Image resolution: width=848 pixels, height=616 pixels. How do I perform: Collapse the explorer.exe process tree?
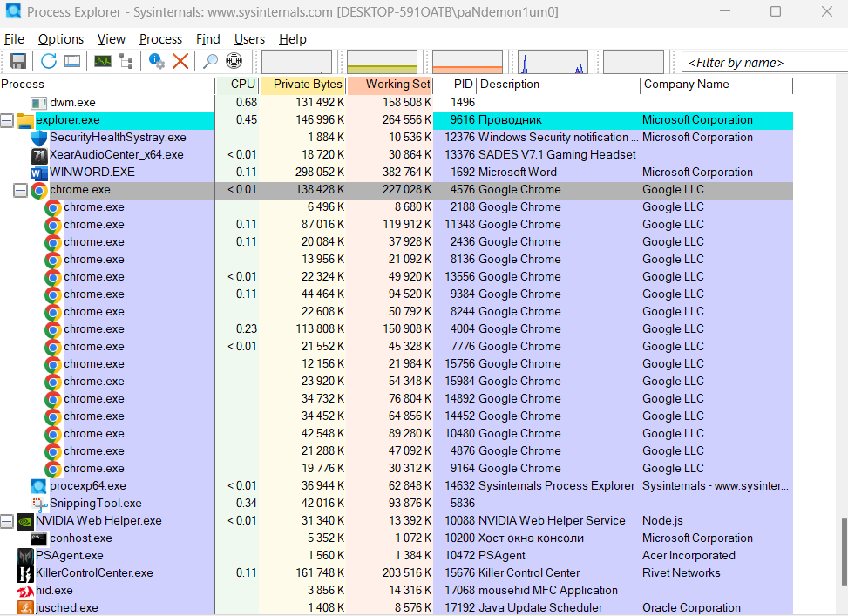[6, 120]
